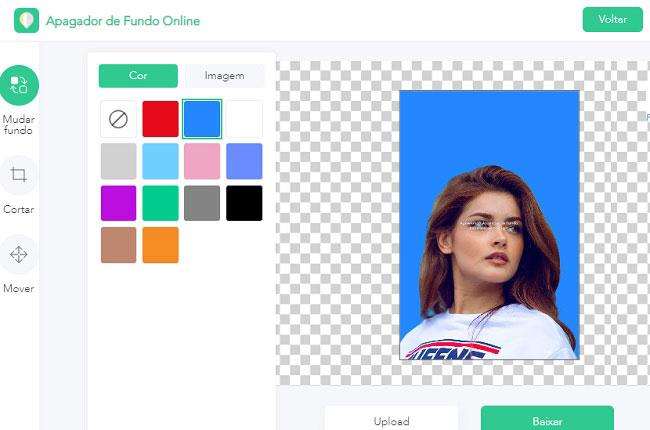This screenshot has height=430, width=650.
Task: Switch to the Imagem tab
Action: coord(224,76)
